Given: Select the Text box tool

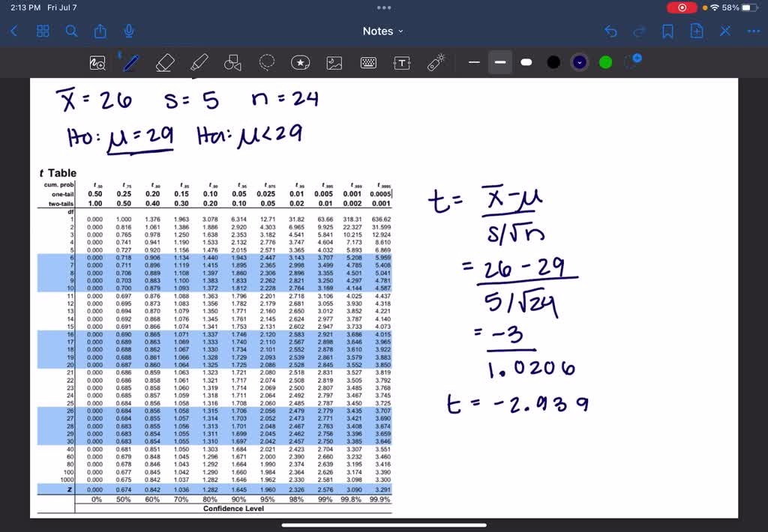Looking at the screenshot, I should [402, 63].
